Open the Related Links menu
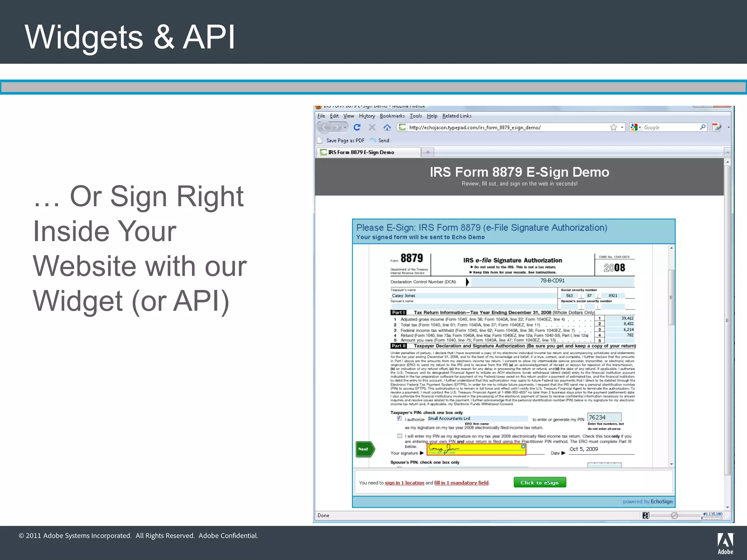Image resolution: width=747 pixels, height=560 pixels. [x=457, y=116]
